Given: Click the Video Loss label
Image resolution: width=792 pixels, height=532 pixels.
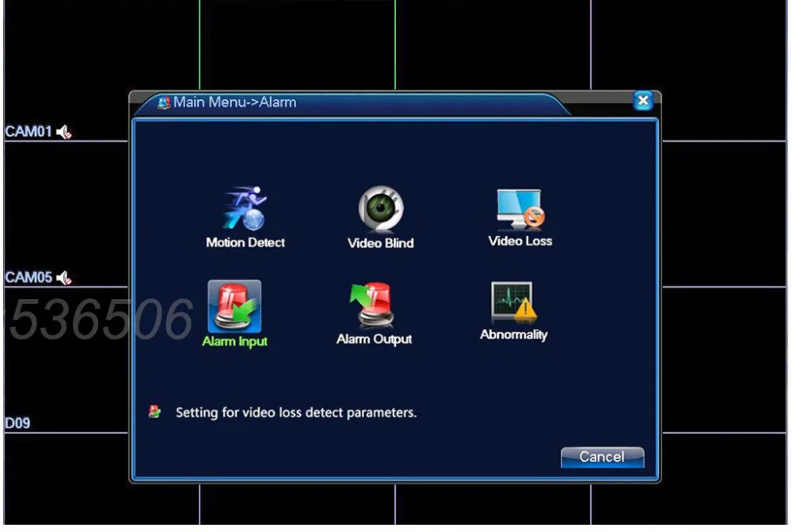Looking at the screenshot, I should point(520,241).
